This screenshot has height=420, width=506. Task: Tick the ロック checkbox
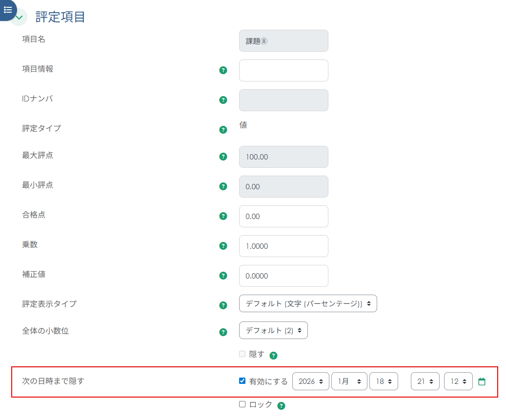pyautogui.click(x=243, y=404)
